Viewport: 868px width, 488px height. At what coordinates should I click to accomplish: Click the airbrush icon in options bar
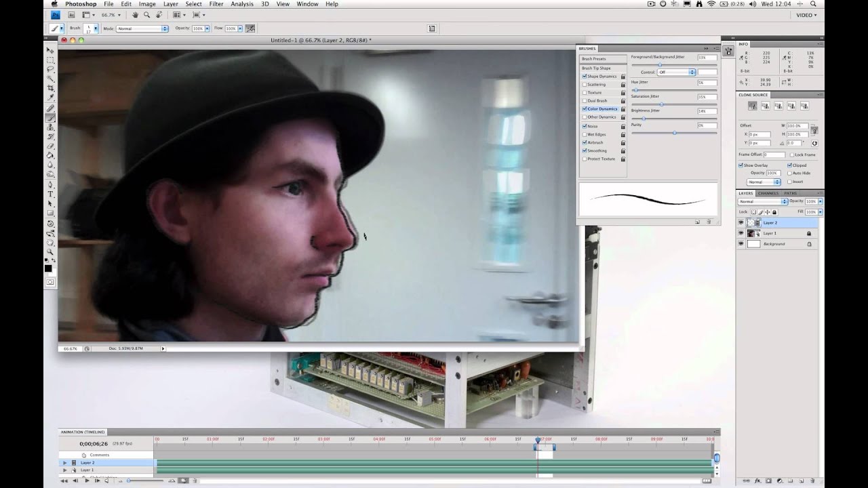click(250, 28)
